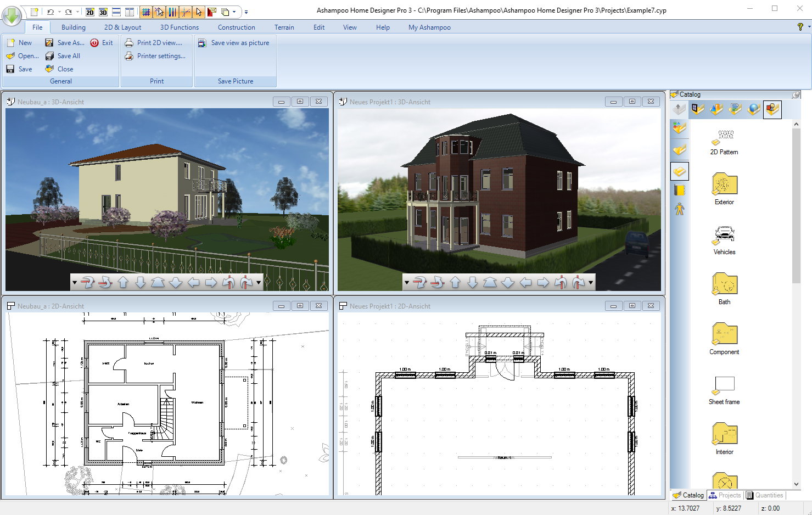The image size is (812, 515).
Task: Click move up arrow in Neubau_a 3D navigation bar
Action: [x=123, y=282]
